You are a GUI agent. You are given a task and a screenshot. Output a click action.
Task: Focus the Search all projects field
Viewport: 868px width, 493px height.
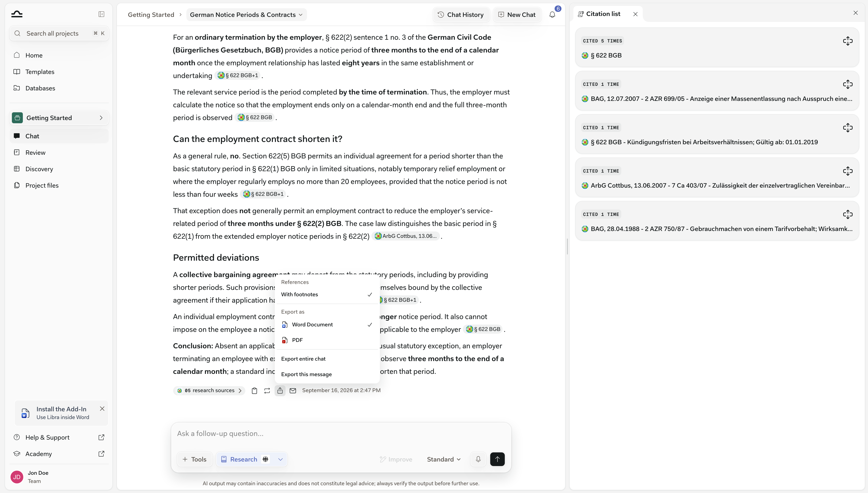(59, 33)
